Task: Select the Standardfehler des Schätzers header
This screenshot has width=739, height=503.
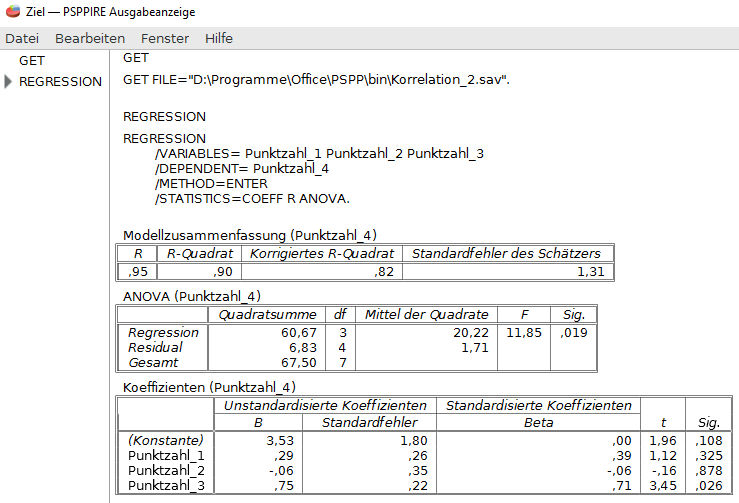Action: (x=507, y=254)
